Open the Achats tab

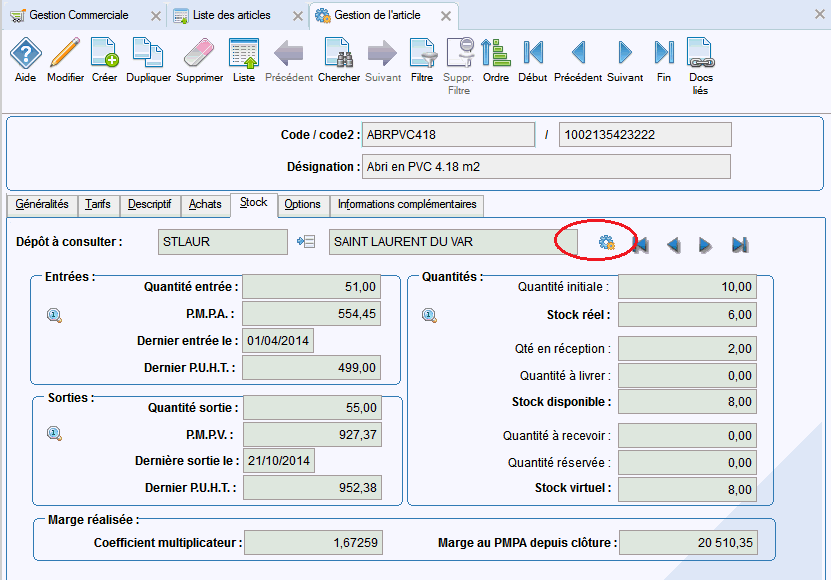[x=205, y=204]
